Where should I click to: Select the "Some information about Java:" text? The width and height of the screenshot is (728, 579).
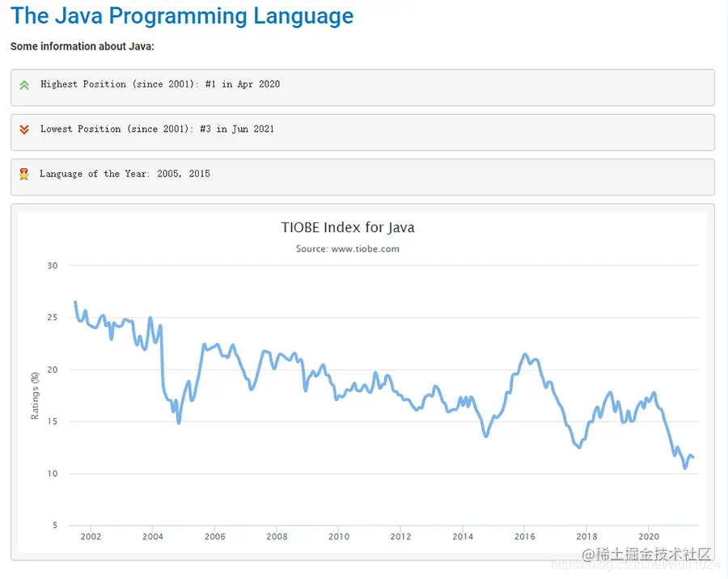(83, 46)
